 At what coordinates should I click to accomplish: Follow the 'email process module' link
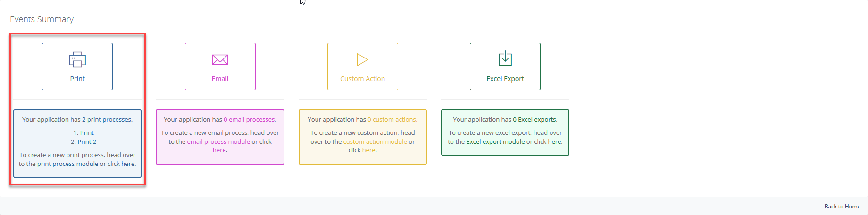coord(218,142)
